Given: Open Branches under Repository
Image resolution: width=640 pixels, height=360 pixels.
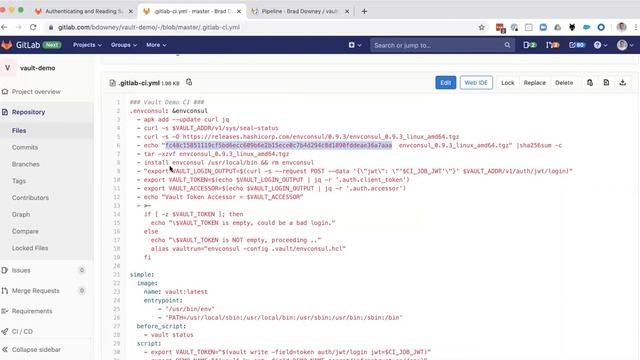Looking at the screenshot, I should click(x=26, y=164).
